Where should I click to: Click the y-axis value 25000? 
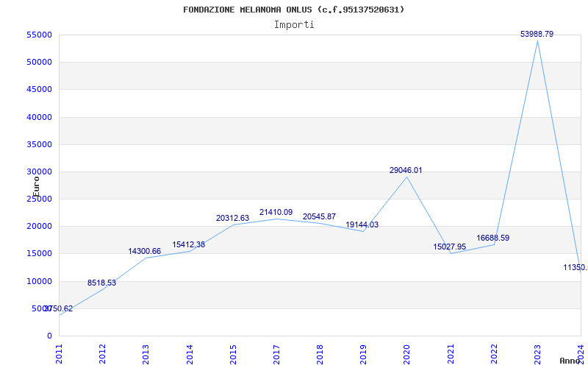[x=40, y=199]
